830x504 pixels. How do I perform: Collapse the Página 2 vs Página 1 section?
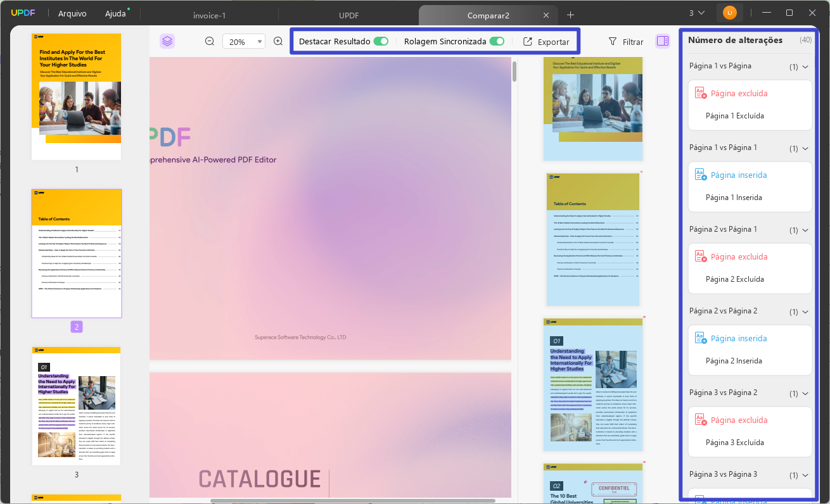(x=806, y=230)
